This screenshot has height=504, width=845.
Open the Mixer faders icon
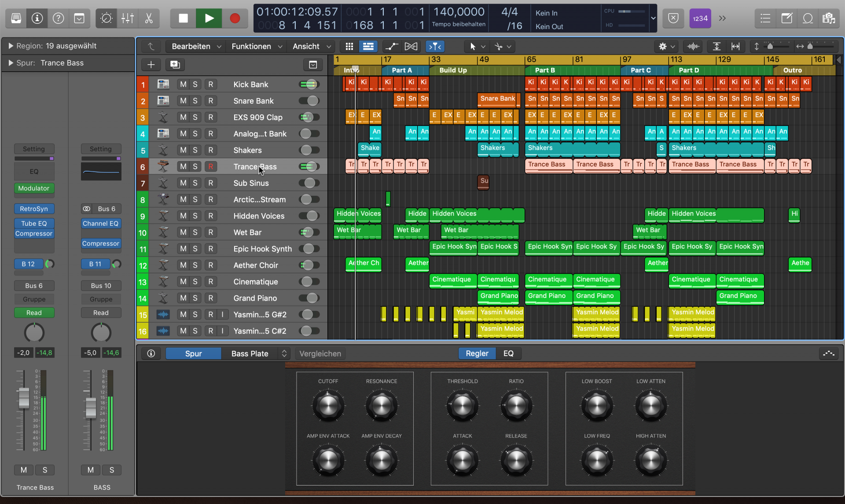(128, 18)
